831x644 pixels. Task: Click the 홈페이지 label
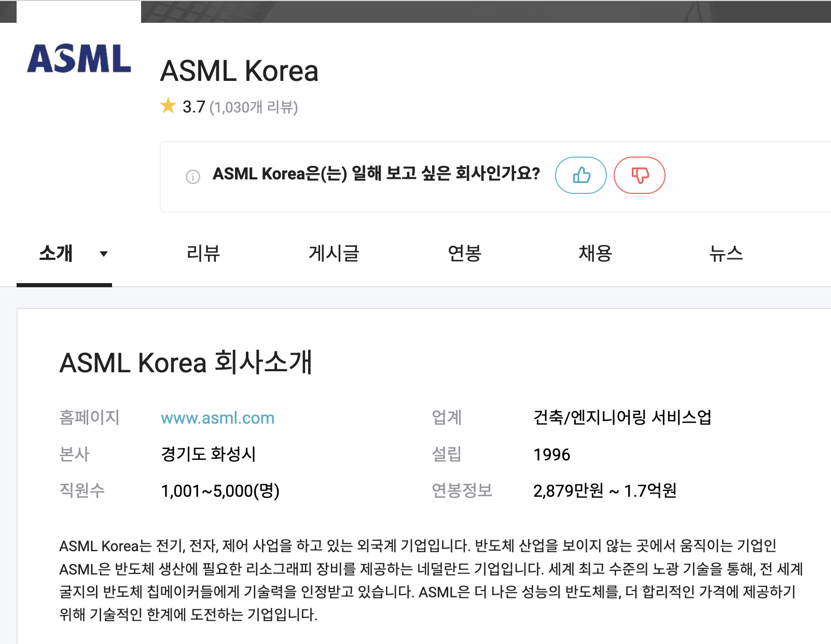coord(90,417)
